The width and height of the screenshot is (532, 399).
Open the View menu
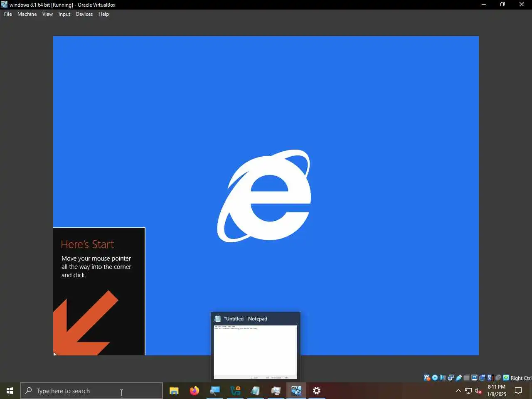coord(47,14)
